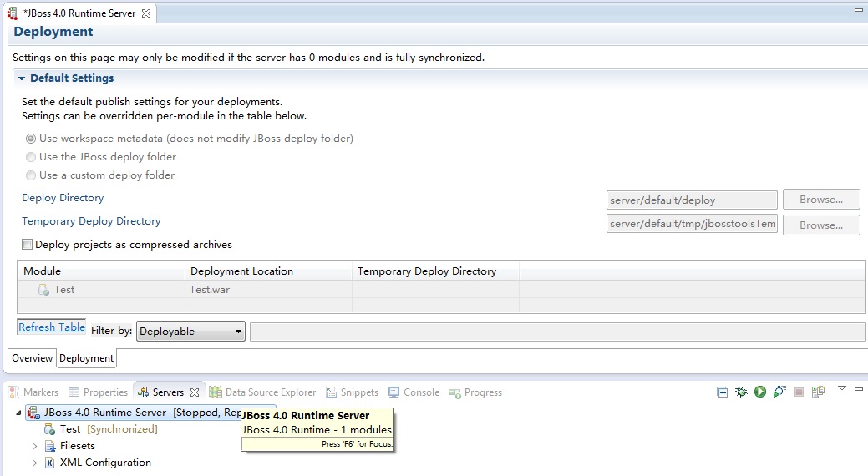
Task: Collapse the Default Settings section
Action: point(22,78)
